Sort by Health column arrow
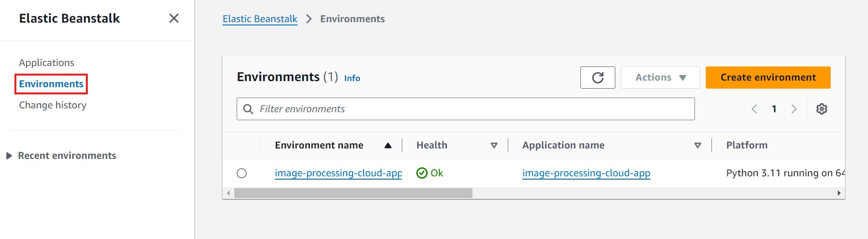Image resolution: width=868 pixels, height=239 pixels. (494, 145)
